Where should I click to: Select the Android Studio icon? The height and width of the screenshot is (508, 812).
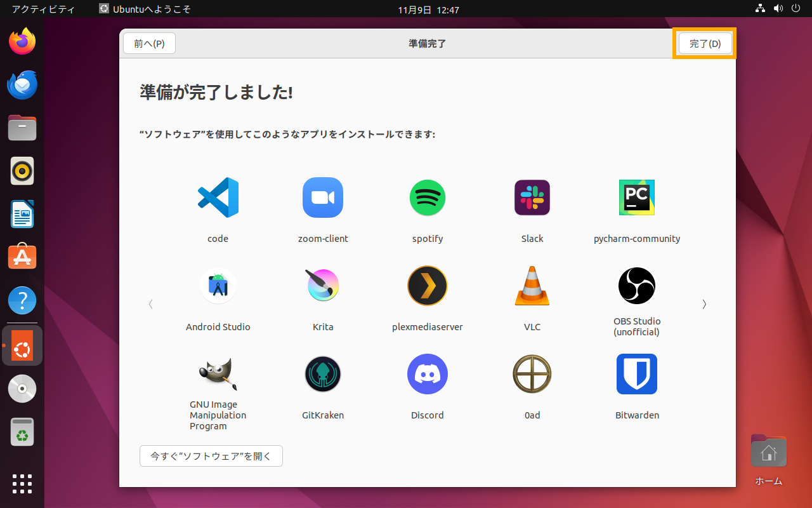(x=218, y=286)
